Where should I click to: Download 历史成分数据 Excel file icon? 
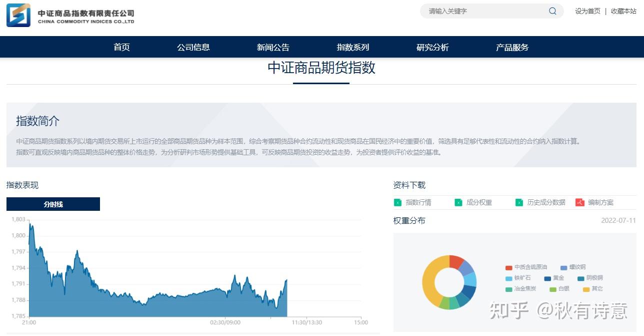tap(519, 202)
